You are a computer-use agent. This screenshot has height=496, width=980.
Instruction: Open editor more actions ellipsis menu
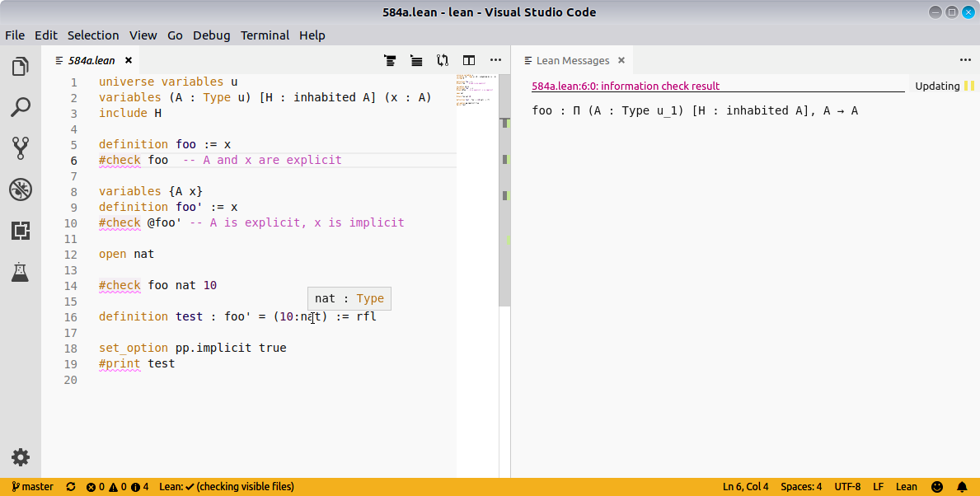495,60
